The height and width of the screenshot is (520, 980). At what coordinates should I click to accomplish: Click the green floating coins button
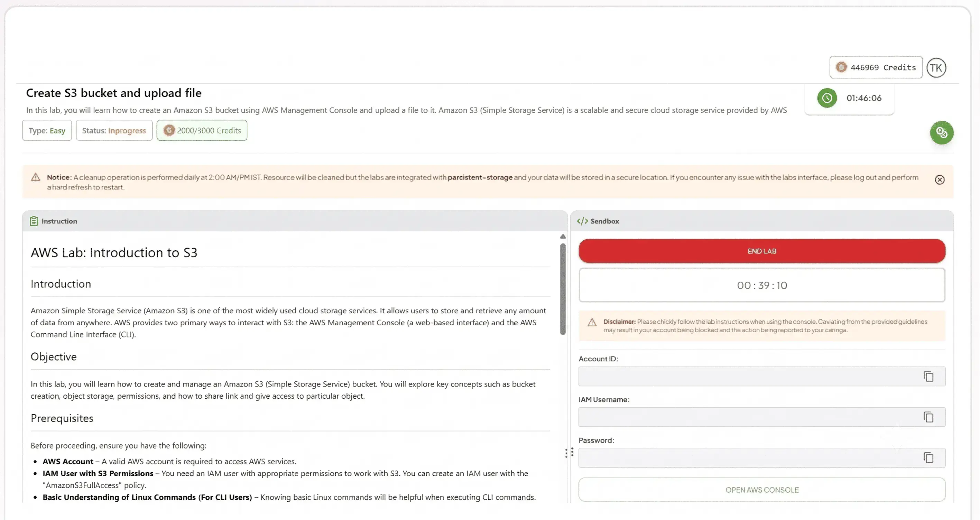coord(941,133)
